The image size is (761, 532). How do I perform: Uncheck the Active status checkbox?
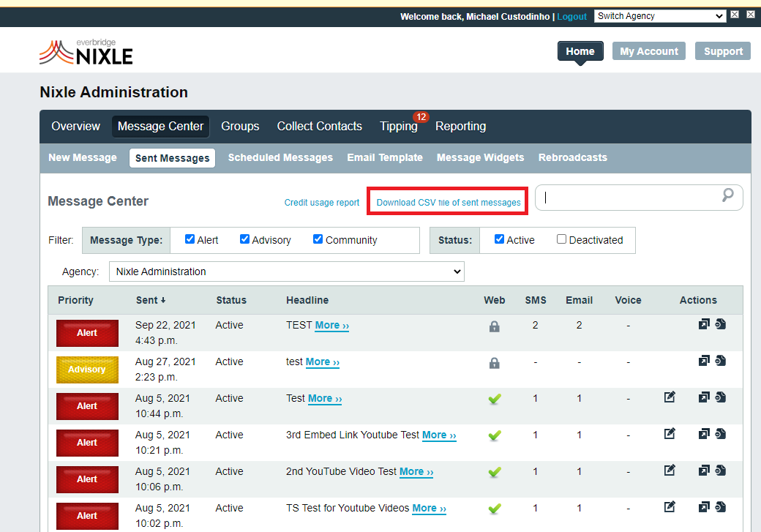click(x=499, y=239)
